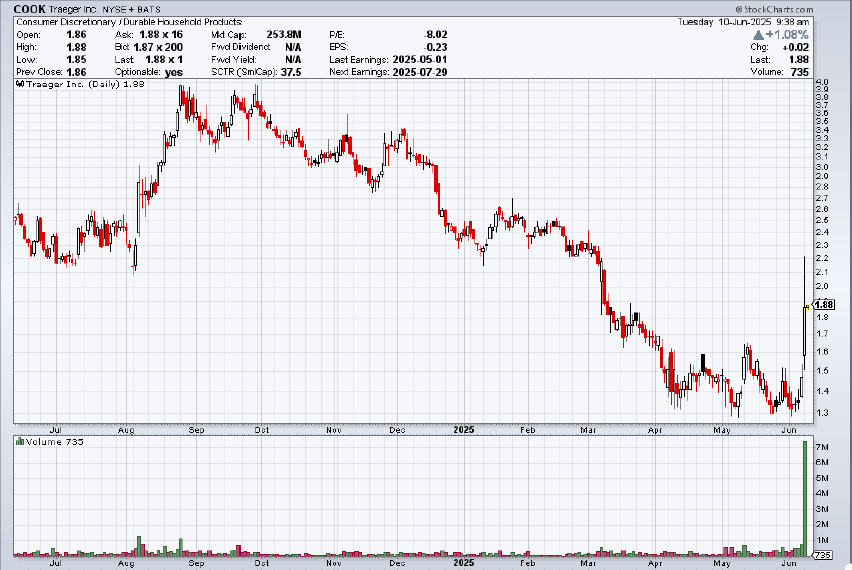This screenshot has width=852, height=570.
Task: Click the Last value 1.88 x 1
Action: tap(164, 60)
